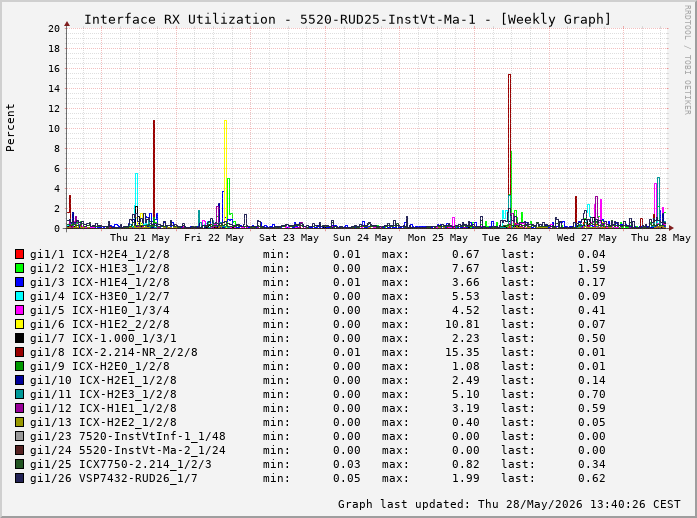
Task: Click the 'gi1/9 ICX-H2E0_1/2/8' legend label
Action: (100, 366)
